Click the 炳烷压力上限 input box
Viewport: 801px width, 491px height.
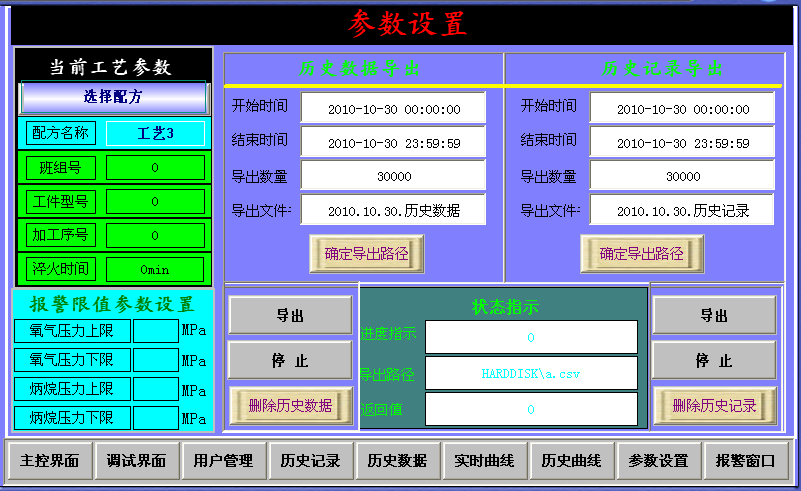(x=156, y=389)
